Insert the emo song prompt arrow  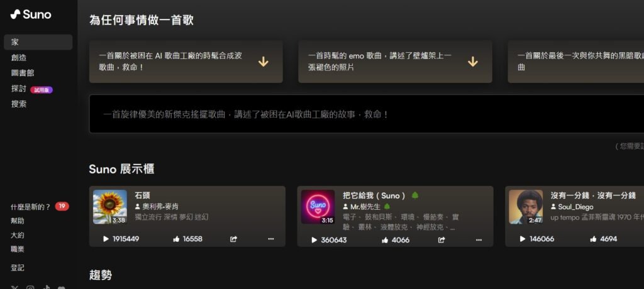click(x=473, y=62)
